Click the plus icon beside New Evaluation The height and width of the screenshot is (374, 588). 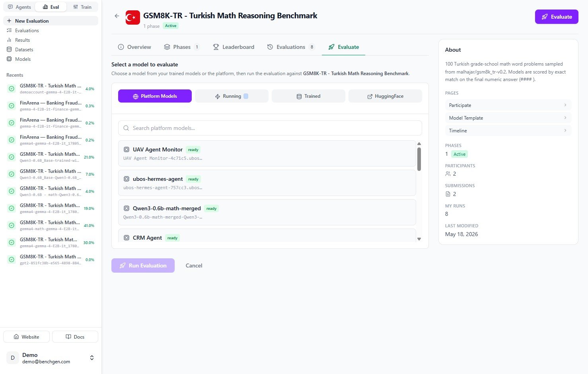point(9,21)
